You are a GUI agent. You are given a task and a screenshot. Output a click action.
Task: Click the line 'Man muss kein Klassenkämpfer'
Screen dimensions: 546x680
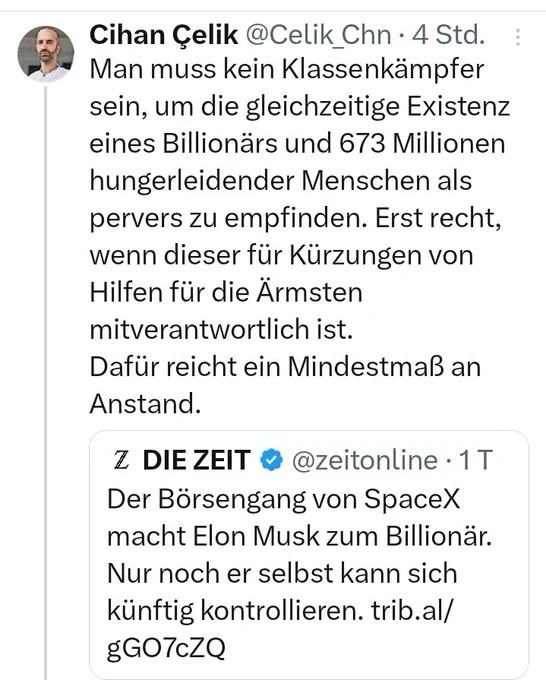tap(287, 69)
